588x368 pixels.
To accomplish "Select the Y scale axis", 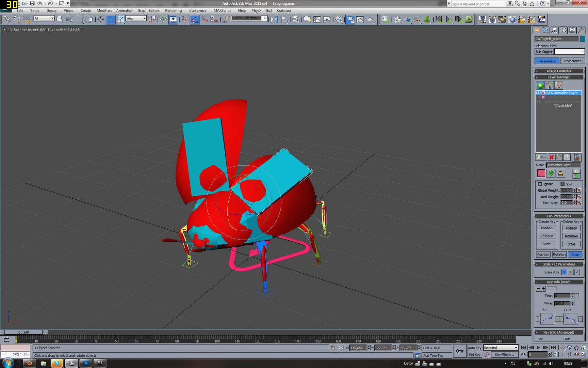I will coord(571,272).
